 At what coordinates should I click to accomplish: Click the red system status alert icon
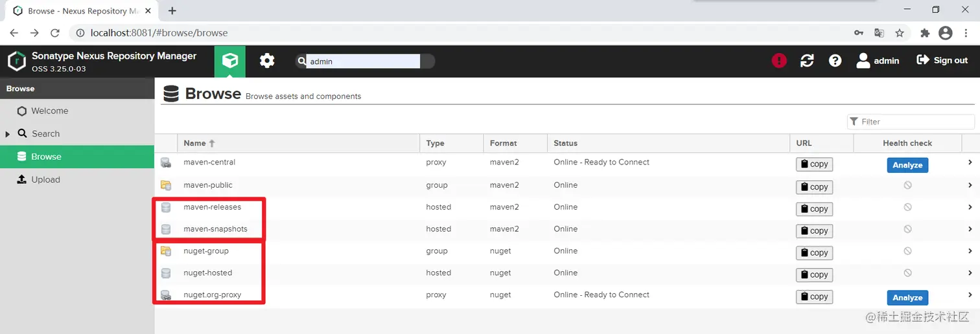pos(779,60)
